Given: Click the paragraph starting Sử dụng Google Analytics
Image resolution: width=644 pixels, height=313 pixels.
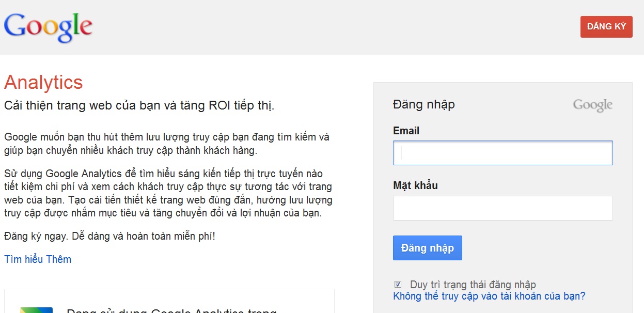Looking at the screenshot, I should (x=168, y=193).
